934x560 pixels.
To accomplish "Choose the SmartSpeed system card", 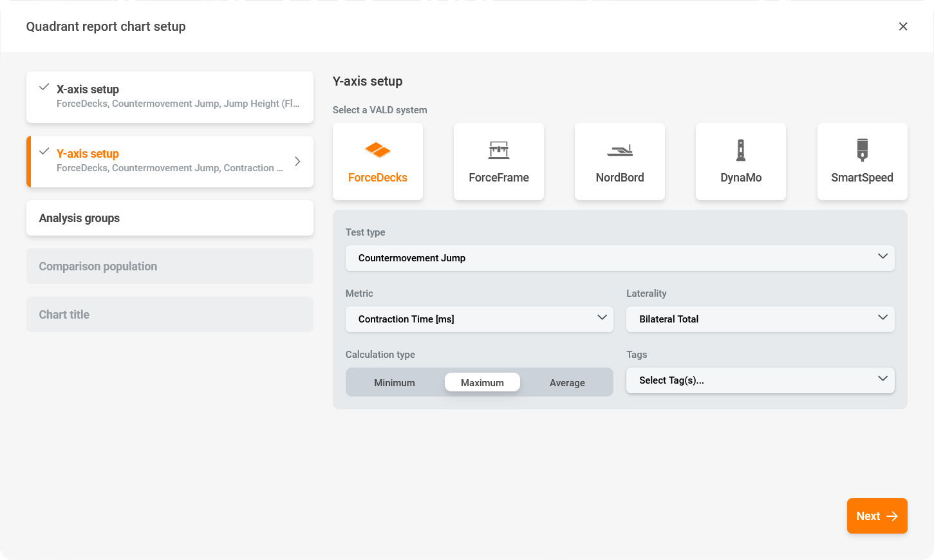I will point(863,162).
